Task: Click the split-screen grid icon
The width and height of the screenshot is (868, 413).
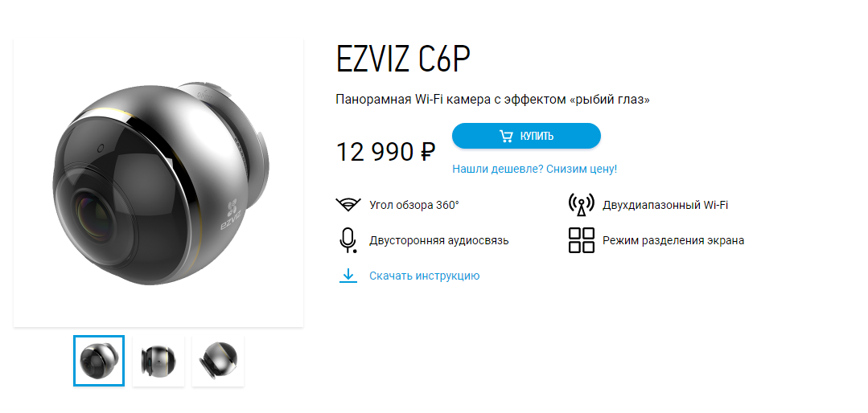Action: pos(582,240)
